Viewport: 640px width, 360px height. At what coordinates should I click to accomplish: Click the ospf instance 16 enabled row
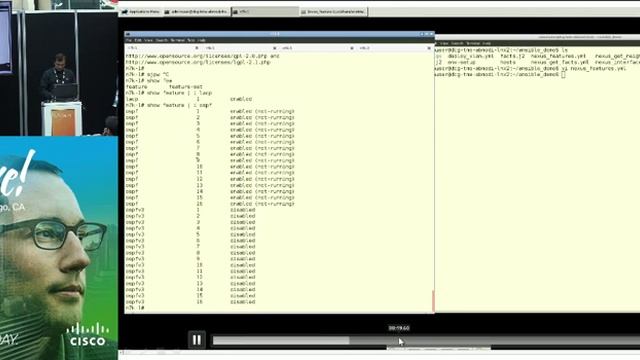[210, 204]
